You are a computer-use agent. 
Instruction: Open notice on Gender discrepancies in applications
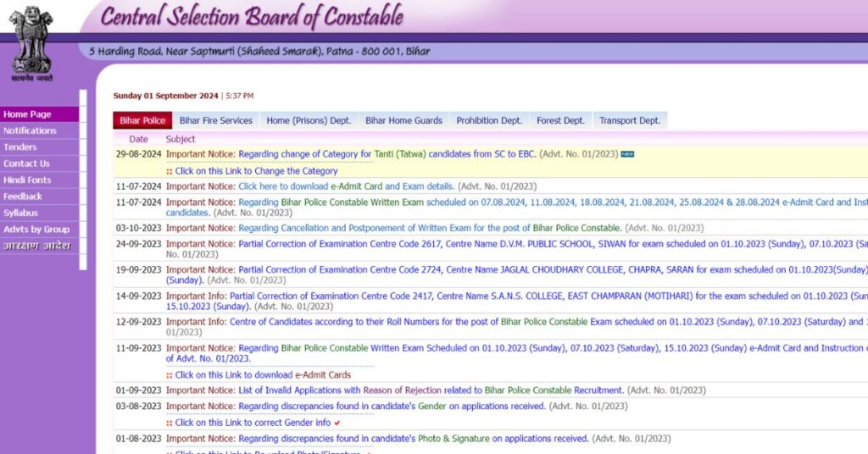[x=392, y=407]
